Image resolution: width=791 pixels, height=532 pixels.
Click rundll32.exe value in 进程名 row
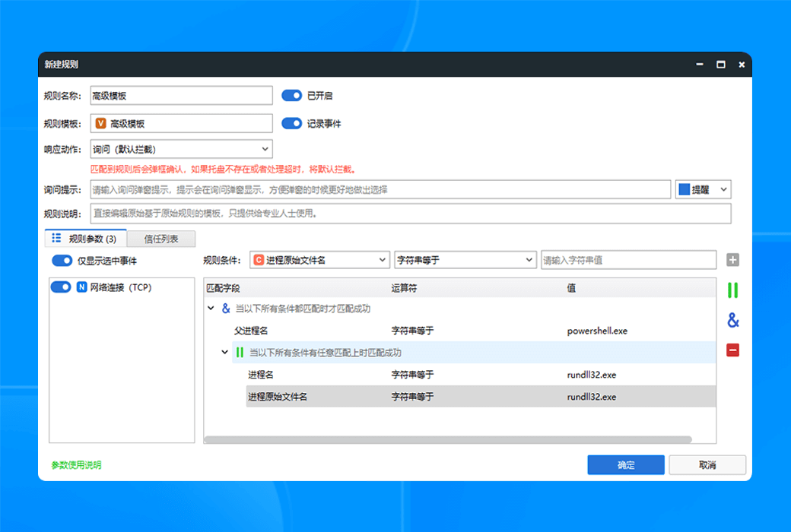point(592,375)
